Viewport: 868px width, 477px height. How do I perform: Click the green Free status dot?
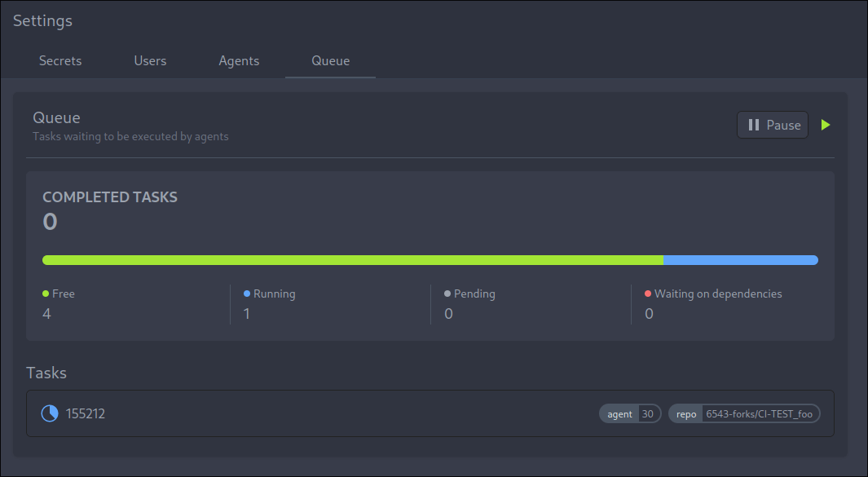click(46, 293)
